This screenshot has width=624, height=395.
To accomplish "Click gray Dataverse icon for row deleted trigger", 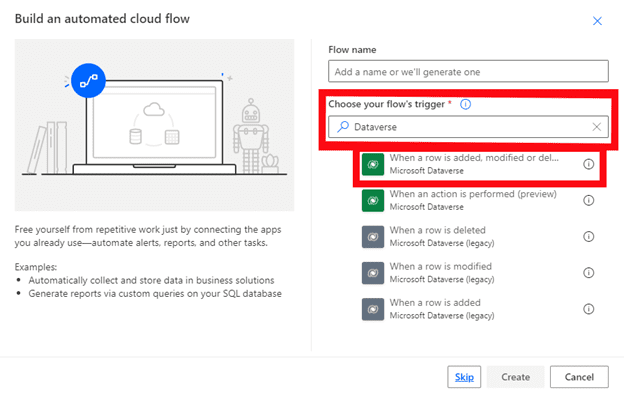I will tap(373, 237).
